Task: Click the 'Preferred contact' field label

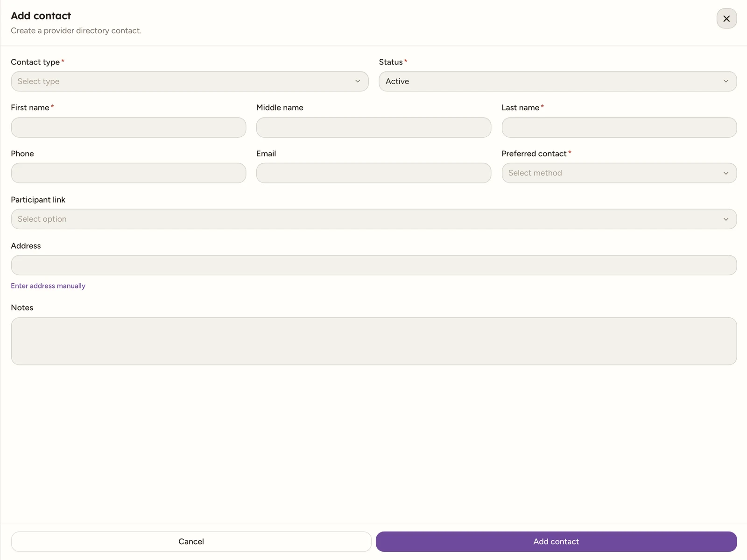Action: tap(534, 154)
